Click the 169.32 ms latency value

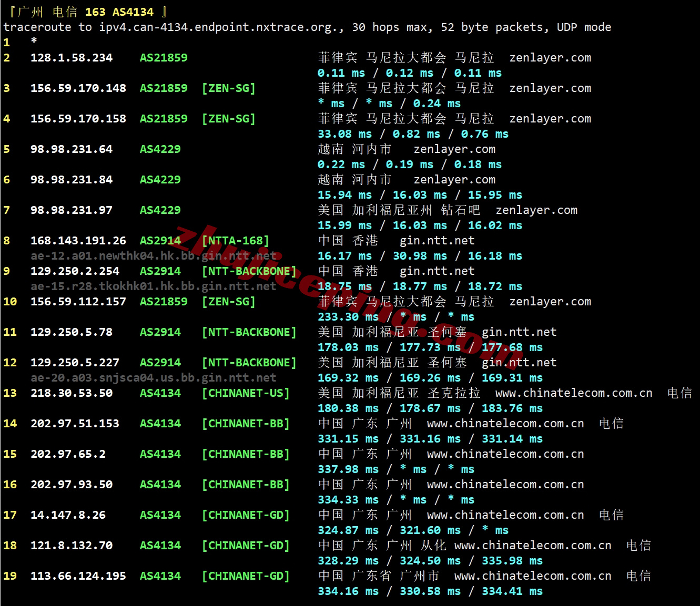348,378
